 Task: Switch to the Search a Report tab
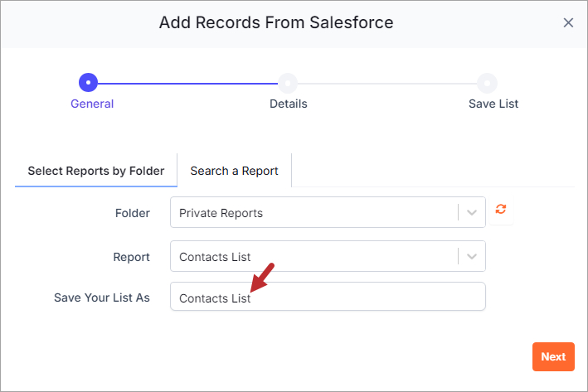[235, 171]
